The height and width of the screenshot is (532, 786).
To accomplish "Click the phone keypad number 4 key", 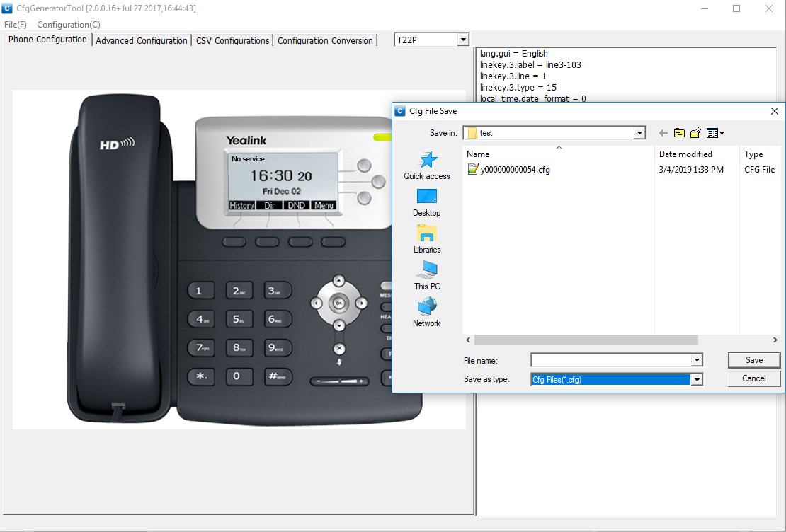I will (x=202, y=319).
